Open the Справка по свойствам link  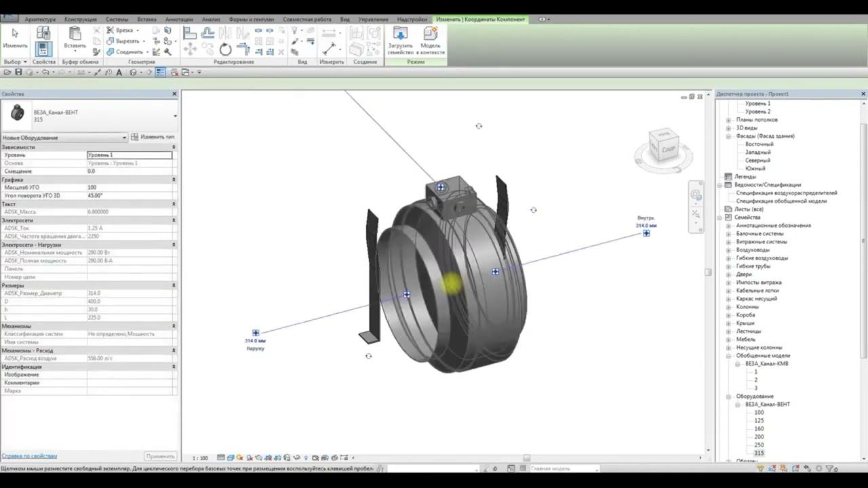coord(29,456)
